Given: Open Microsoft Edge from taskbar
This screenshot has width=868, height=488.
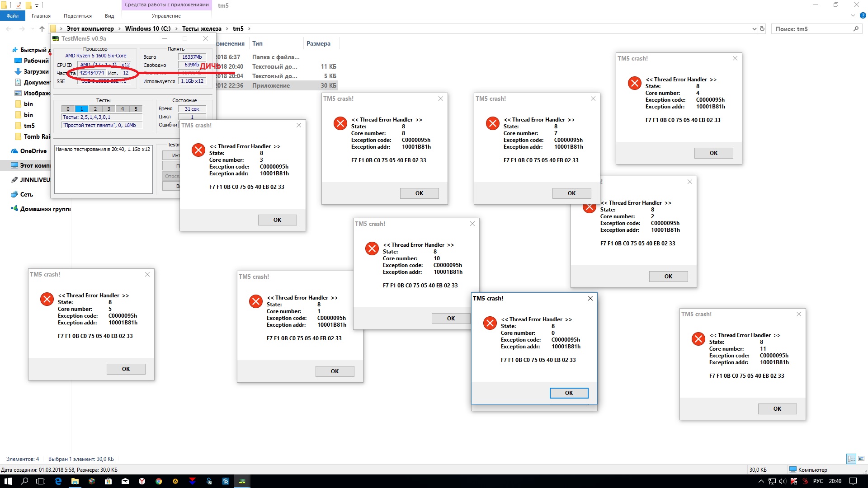Looking at the screenshot, I should point(58,481).
